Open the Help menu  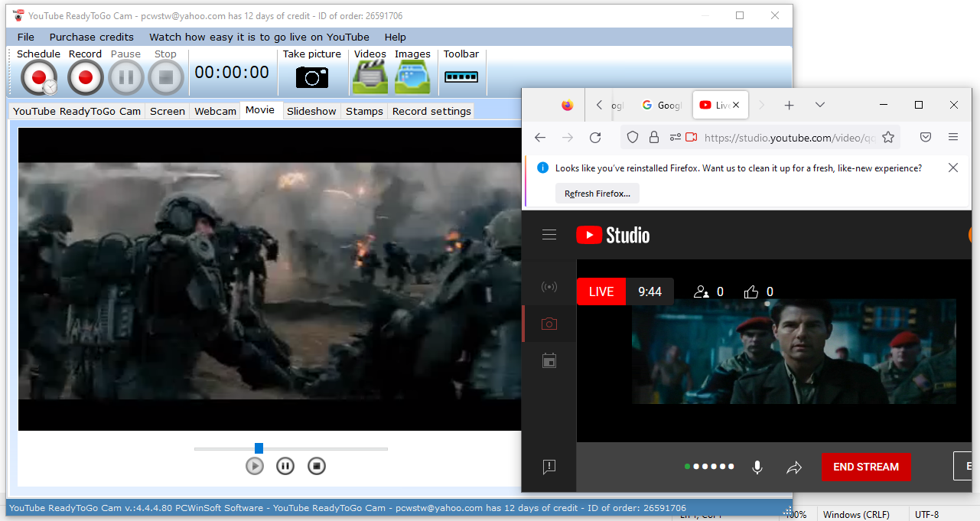coord(396,37)
